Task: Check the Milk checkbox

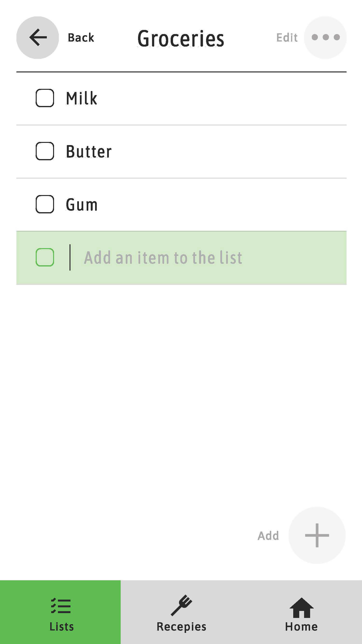Action: (x=45, y=98)
